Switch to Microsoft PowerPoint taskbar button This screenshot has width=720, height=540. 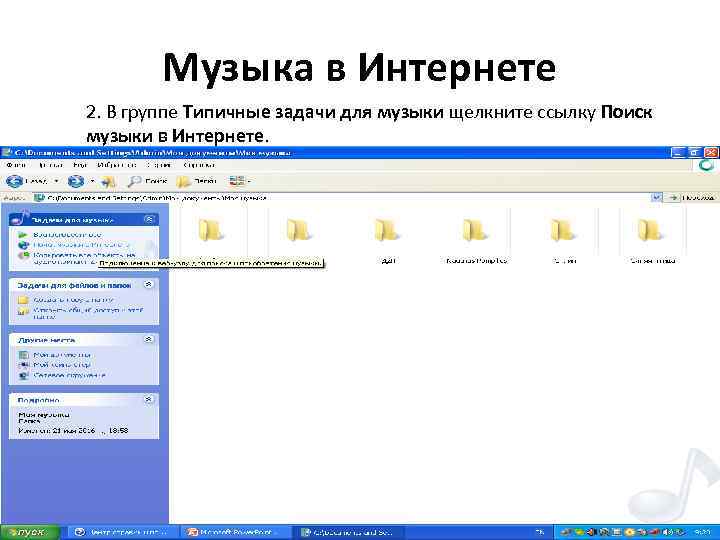[x=236, y=533]
